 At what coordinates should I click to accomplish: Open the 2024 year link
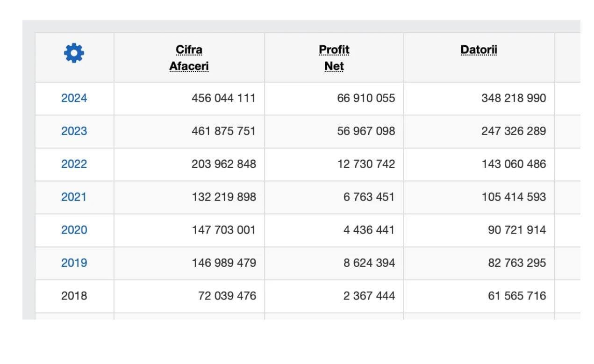(74, 98)
